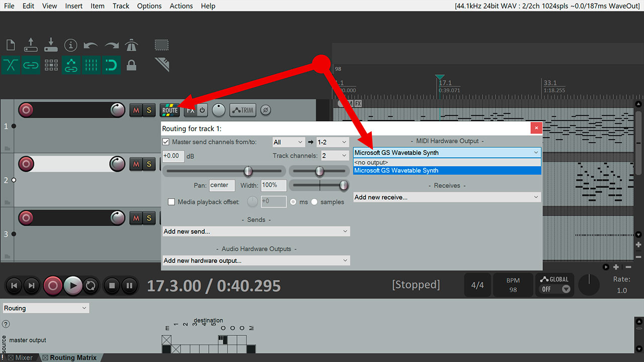Enable Media playback offset checkbox
The width and height of the screenshot is (644, 362).
tap(171, 202)
